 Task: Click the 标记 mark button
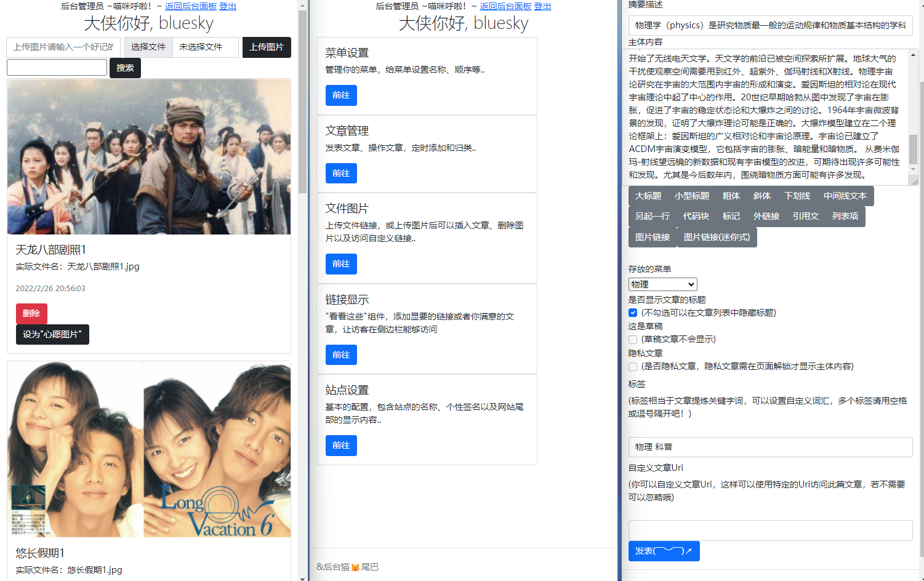[731, 216]
